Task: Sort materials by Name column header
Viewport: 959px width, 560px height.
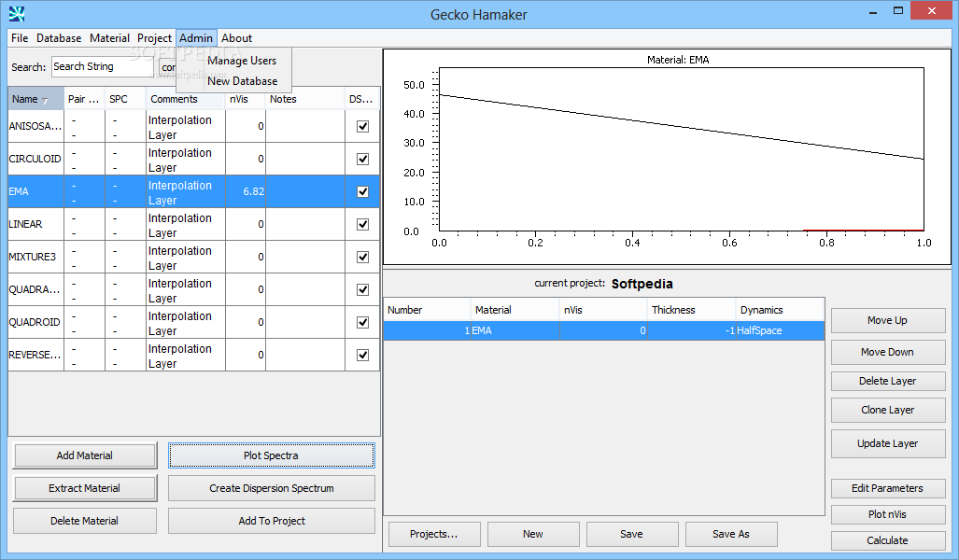Action: [x=35, y=99]
